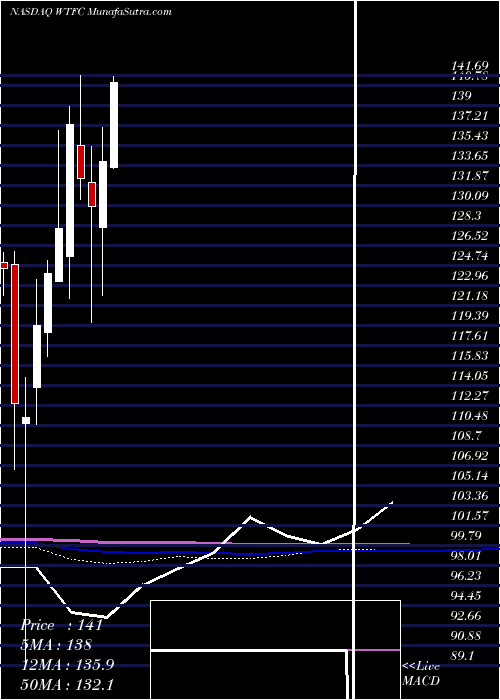
Task: Click the <<Live MACD label
Action: [x=421, y=673]
